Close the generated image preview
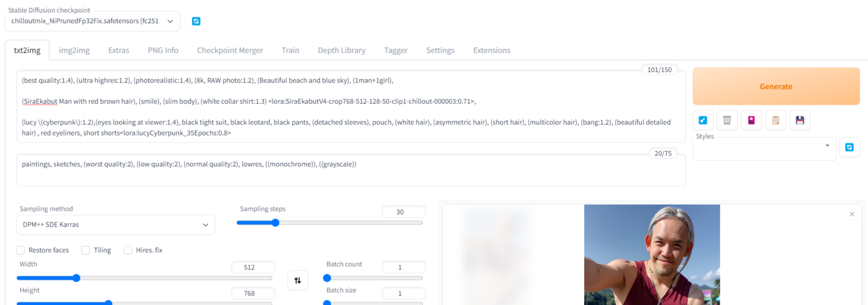868x305 pixels. pos(852,214)
